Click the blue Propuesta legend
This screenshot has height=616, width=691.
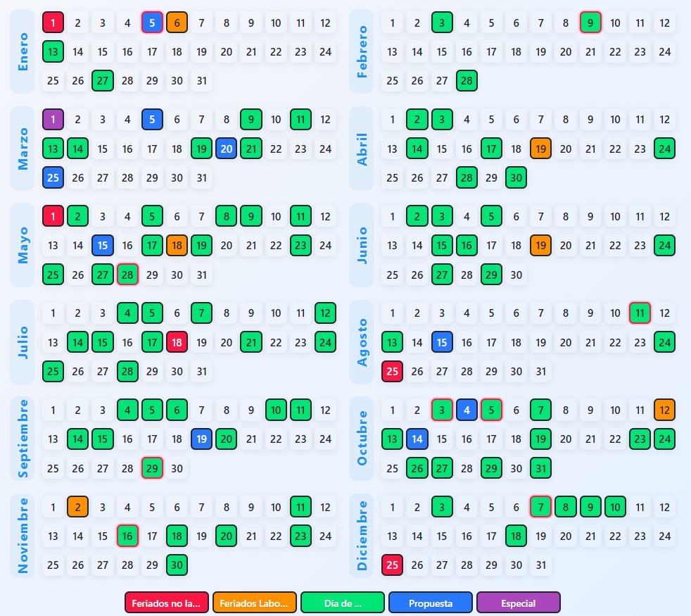coord(431,603)
